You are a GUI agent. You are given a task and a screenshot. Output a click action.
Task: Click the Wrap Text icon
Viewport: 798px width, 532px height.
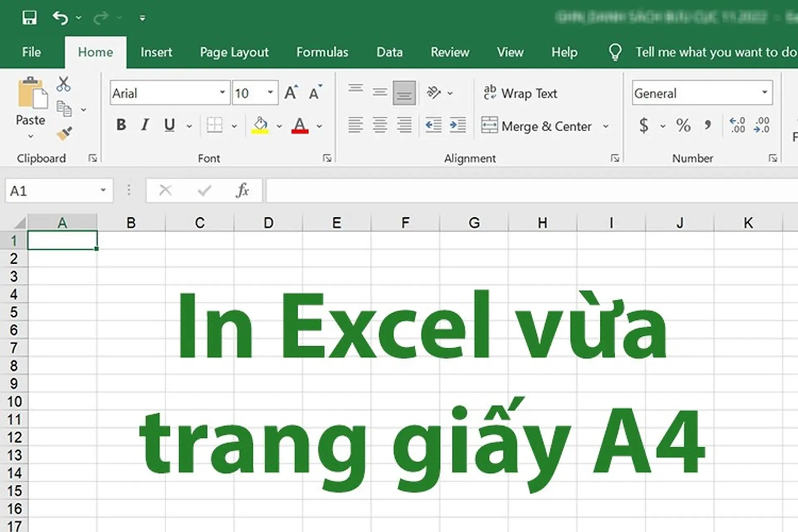(521, 92)
